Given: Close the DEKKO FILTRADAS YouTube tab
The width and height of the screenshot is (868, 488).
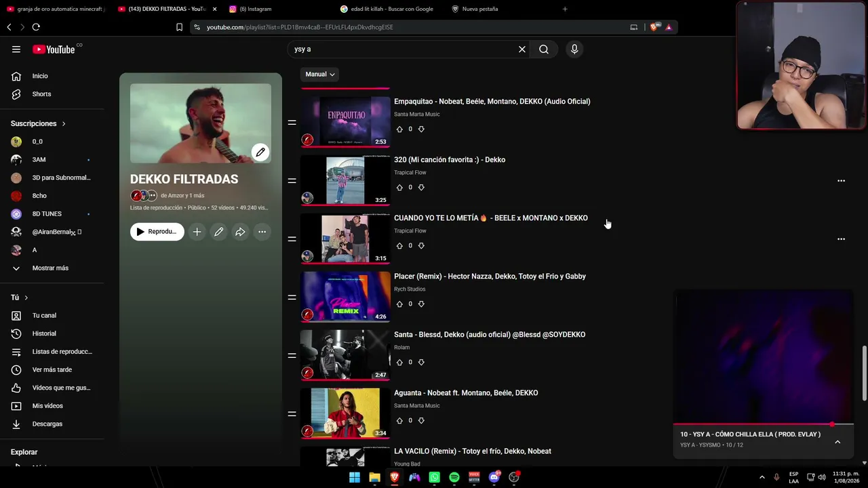Looking at the screenshot, I should 215,9.
